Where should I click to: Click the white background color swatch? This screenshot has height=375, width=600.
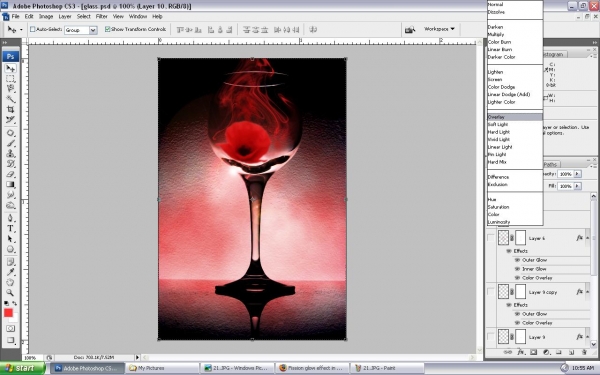pyautogui.click(x=15, y=318)
